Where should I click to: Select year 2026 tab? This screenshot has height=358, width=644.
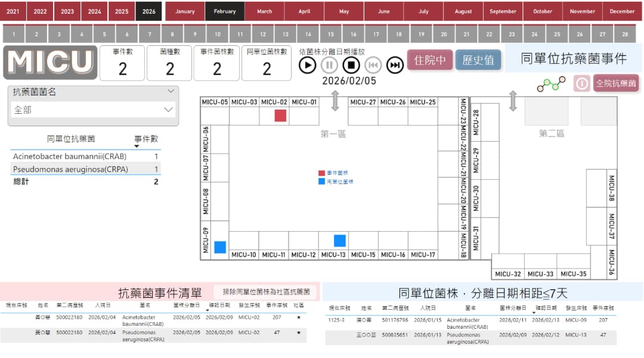click(148, 11)
